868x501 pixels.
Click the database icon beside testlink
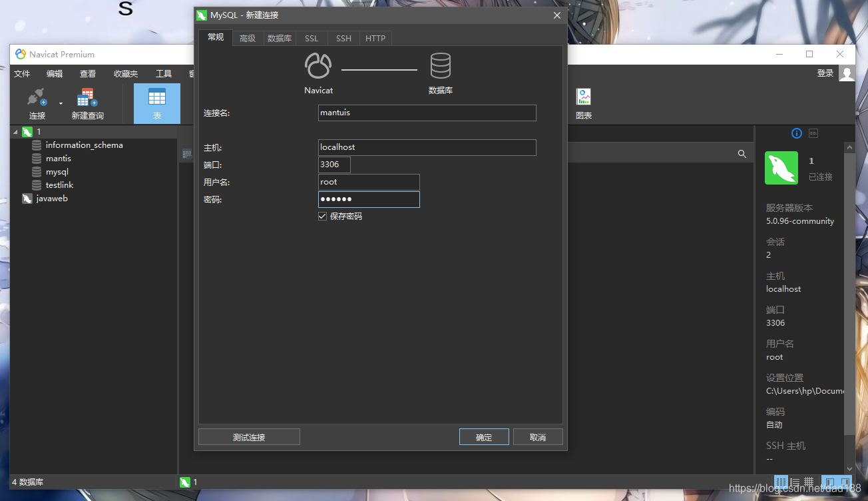coord(37,185)
